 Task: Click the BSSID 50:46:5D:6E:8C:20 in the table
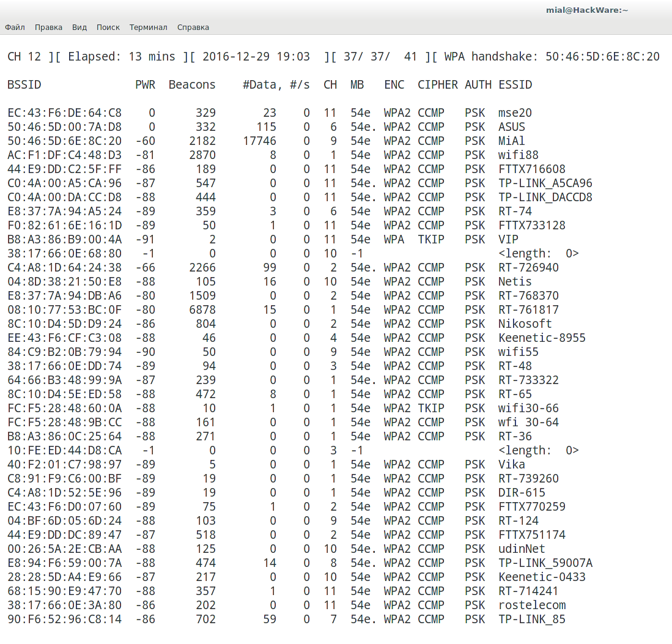[65, 141]
